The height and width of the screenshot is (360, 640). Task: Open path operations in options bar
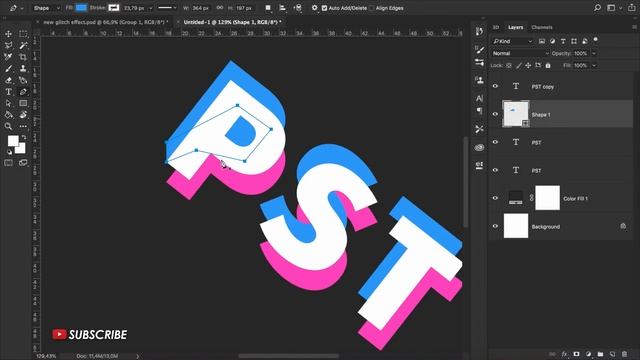[x=268, y=8]
